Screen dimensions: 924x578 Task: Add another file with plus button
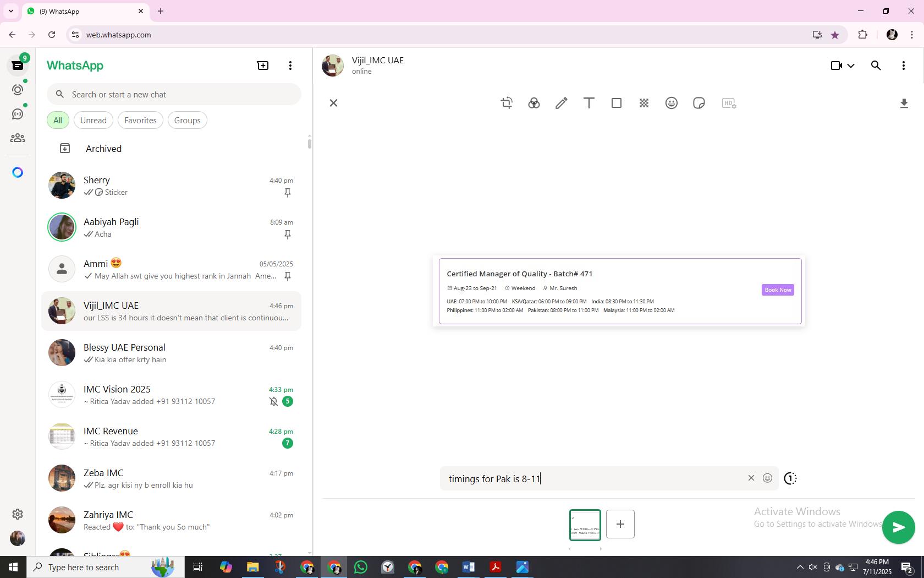pos(620,524)
